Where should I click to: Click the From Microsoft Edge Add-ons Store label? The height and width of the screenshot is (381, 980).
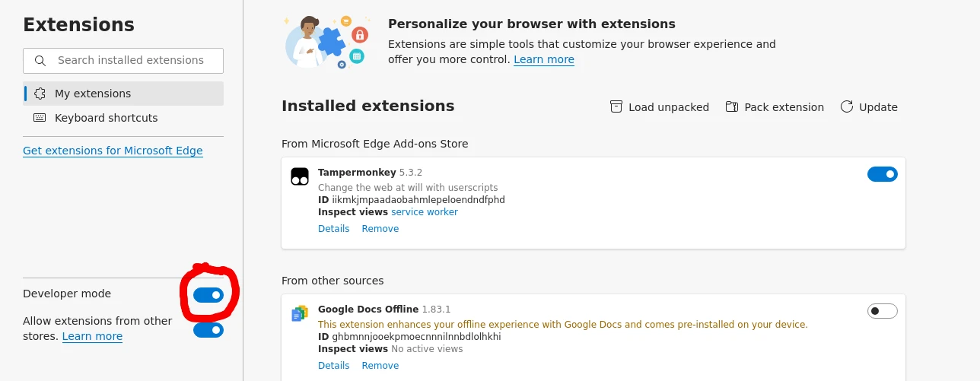point(375,144)
